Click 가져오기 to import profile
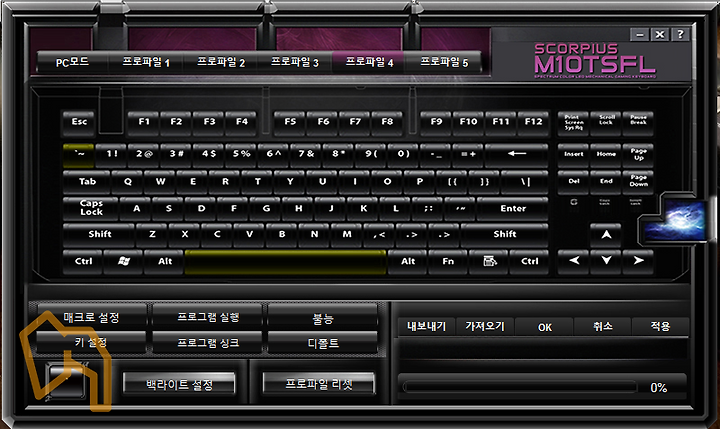720x429 pixels. 485,327
